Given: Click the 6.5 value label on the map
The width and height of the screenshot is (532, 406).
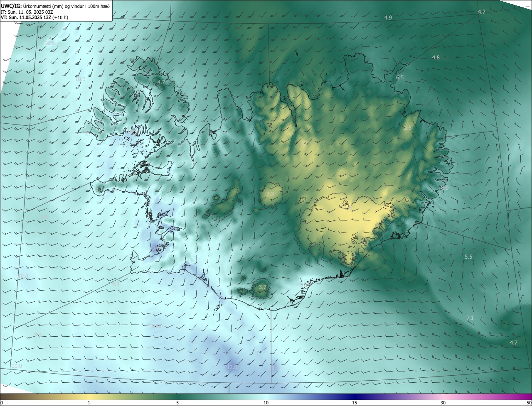Looking at the screenshot, I should click(400, 77).
